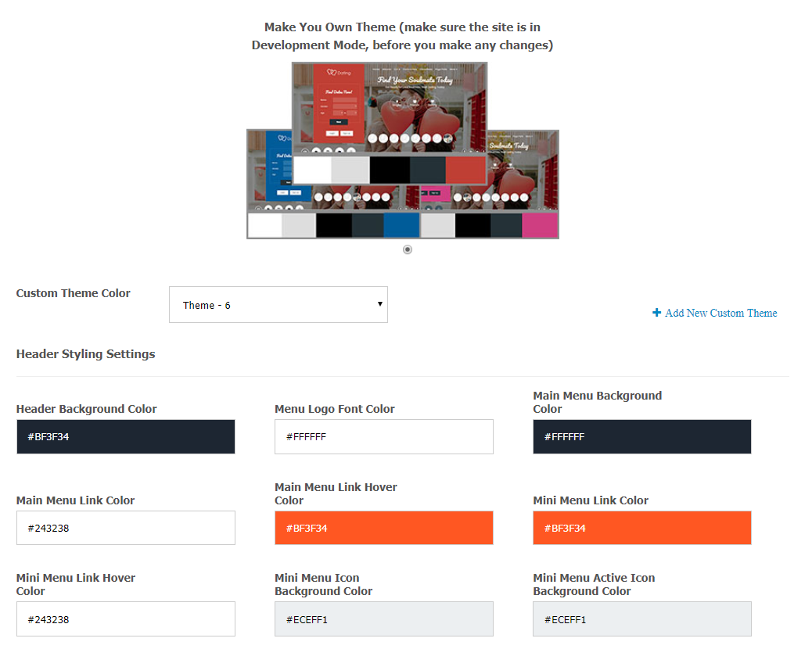This screenshot has height=649, width=812.
Task: Click the blue swatch in left theme palette
Action: pyautogui.click(x=401, y=225)
